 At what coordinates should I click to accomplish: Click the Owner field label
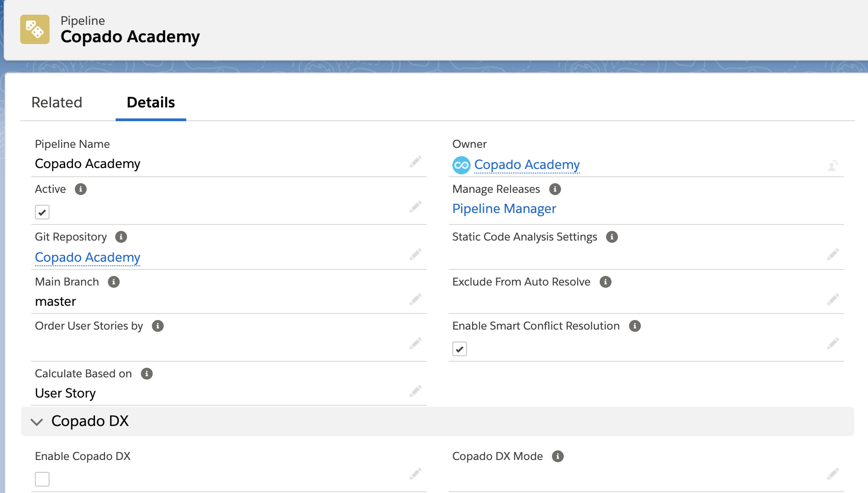pyautogui.click(x=469, y=144)
